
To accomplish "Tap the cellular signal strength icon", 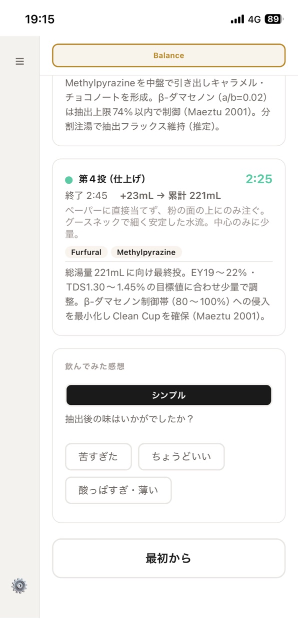I will [x=237, y=19].
